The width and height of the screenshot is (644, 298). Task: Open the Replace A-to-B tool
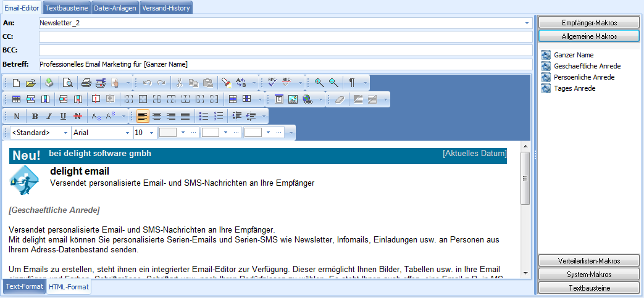[241, 83]
